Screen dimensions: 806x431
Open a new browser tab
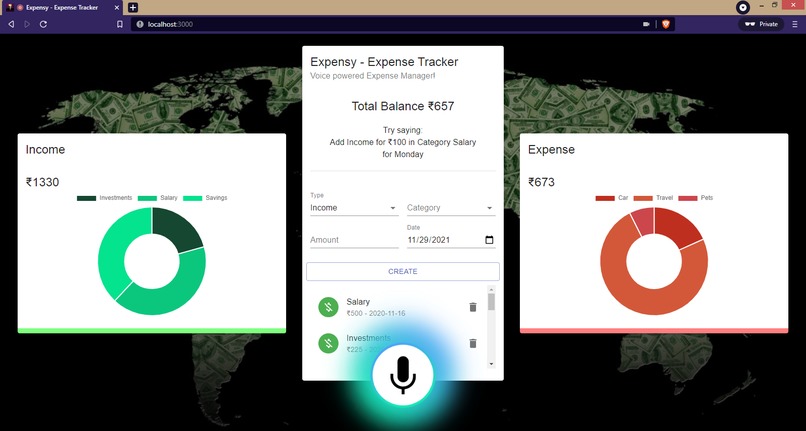[133, 8]
